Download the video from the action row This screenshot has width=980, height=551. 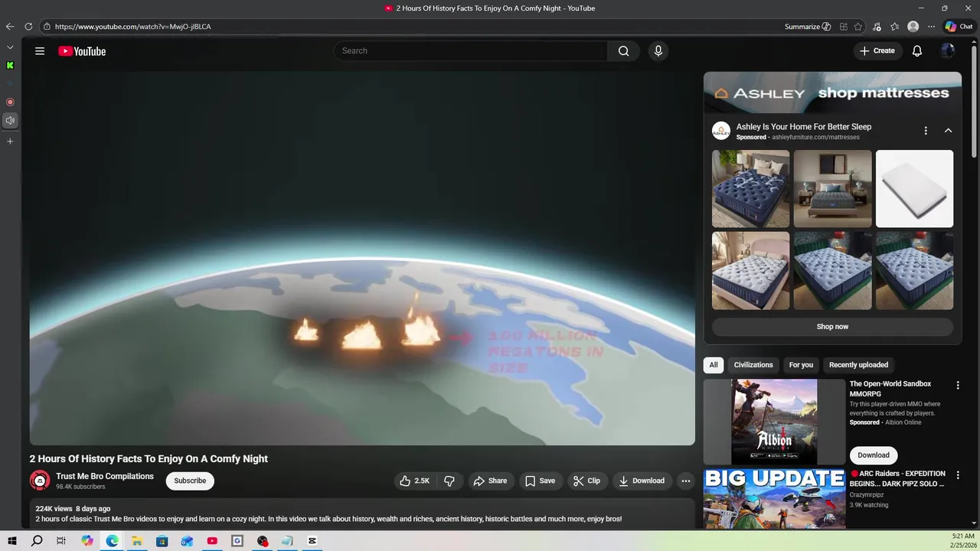642,481
